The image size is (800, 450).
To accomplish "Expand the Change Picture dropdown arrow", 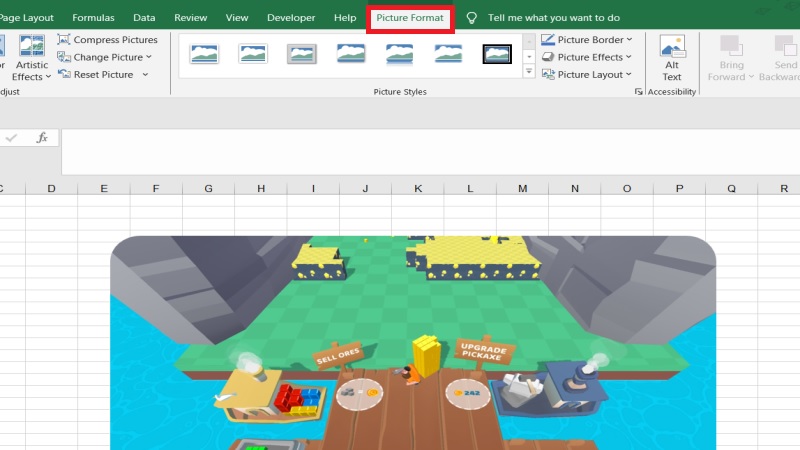I will (148, 57).
